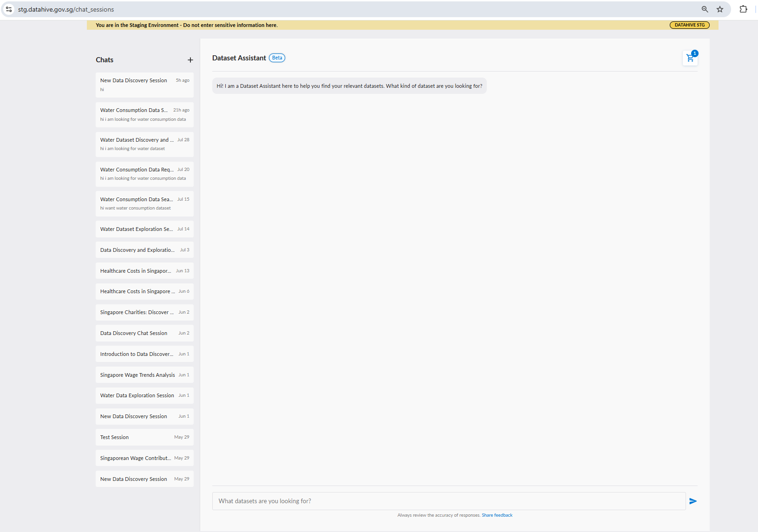The image size is (758, 532).
Task: Select Water Dataset Discovery chat from Jul 28
Action: coord(144,144)
